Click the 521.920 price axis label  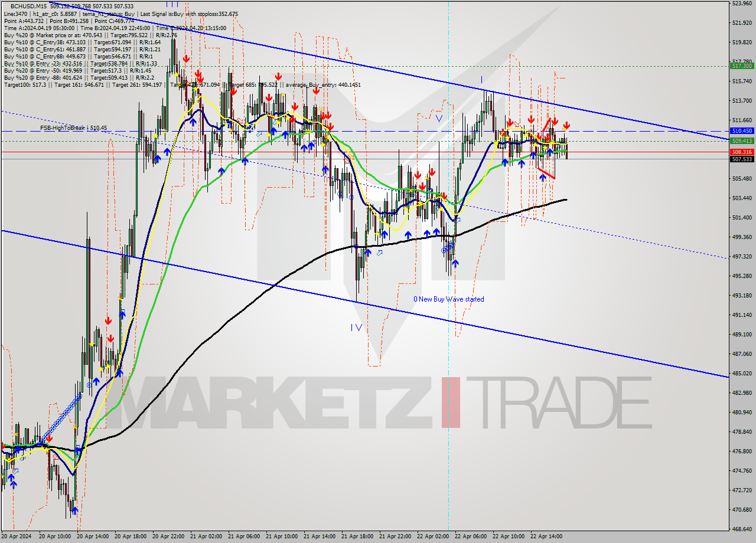click(x=741, y=23)
